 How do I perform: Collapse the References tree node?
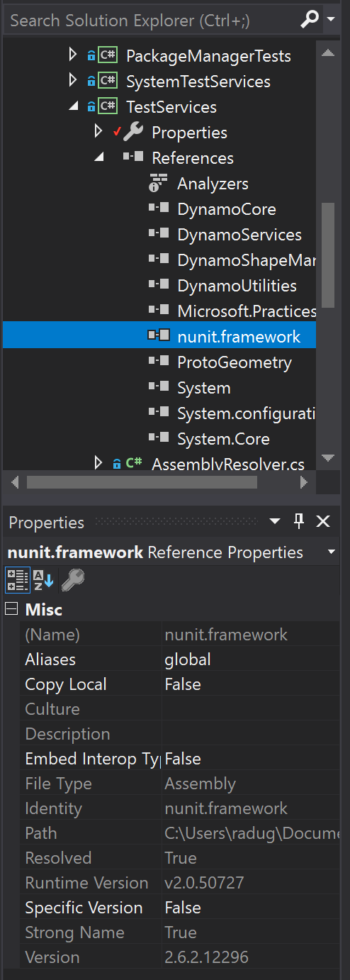coord(98,158)
